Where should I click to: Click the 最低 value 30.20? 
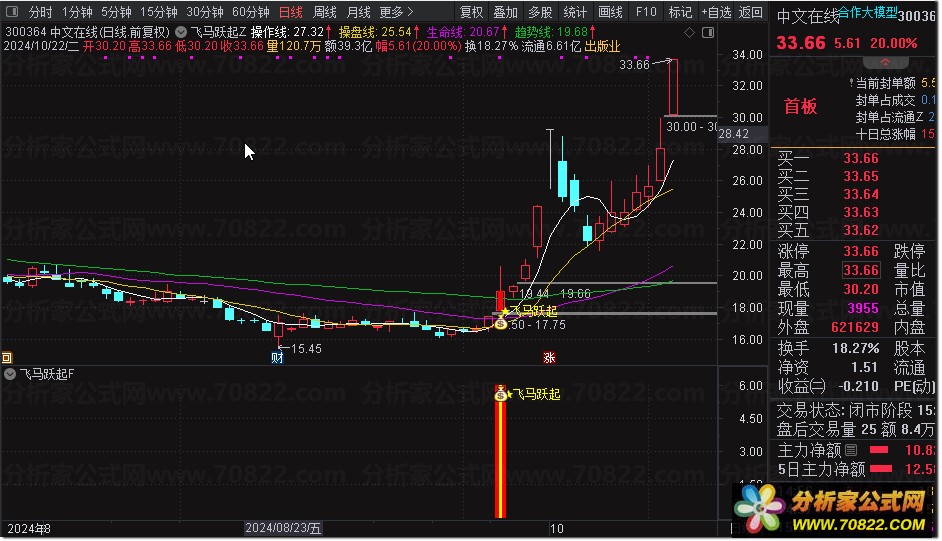861,289
